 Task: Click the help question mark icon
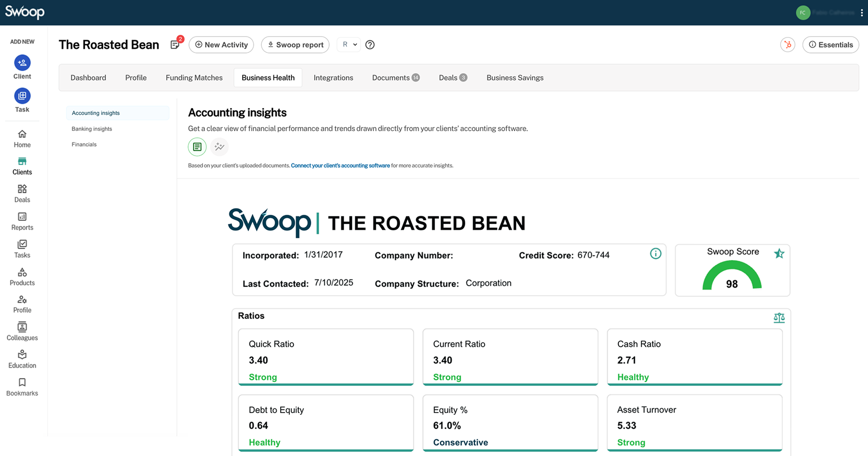[x=370, y=45]
